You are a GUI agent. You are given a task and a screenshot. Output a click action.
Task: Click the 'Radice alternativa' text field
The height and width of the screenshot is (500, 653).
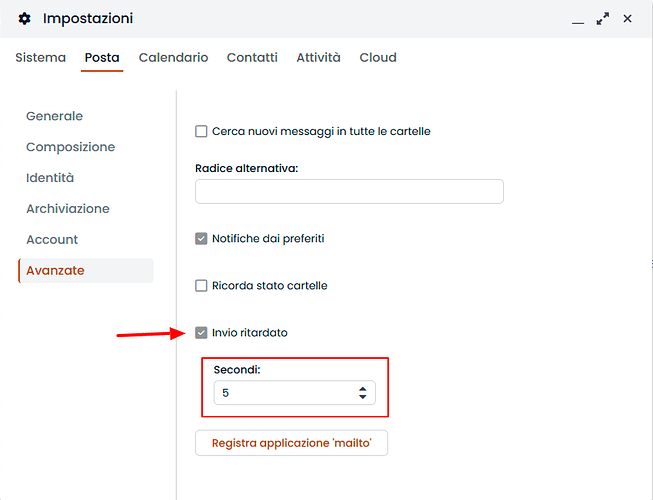349,192
